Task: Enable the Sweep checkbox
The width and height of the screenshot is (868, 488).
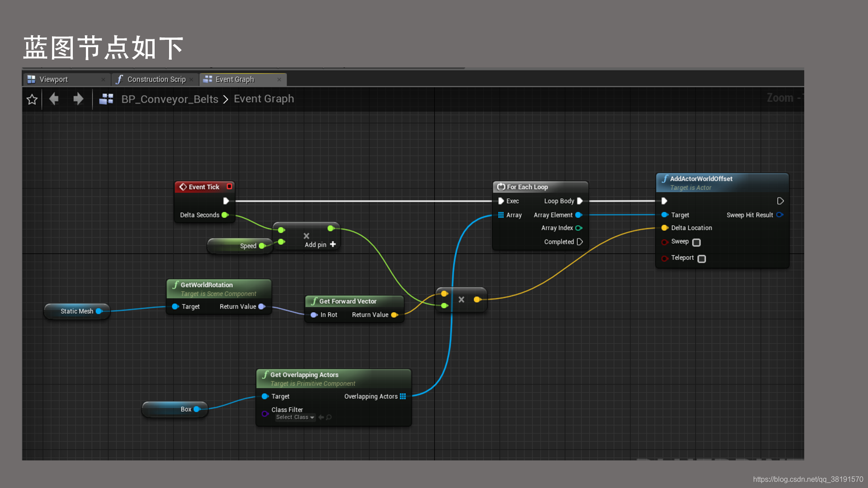Action: [x=697, y=243]
